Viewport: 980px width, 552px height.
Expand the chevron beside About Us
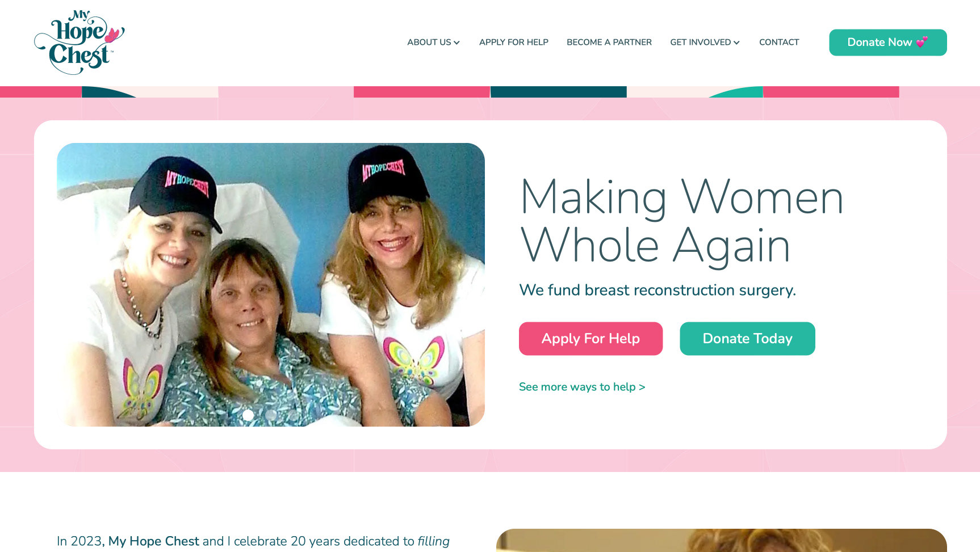click(x=457, y=43)
